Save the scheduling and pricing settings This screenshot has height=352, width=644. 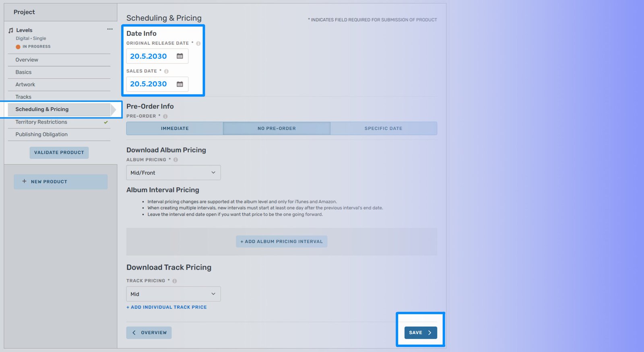pyautogui.click(x=420, y=333)
